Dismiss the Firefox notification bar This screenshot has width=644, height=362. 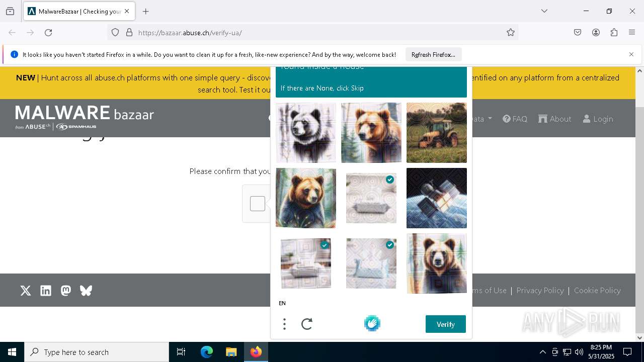tap(631, 54)
